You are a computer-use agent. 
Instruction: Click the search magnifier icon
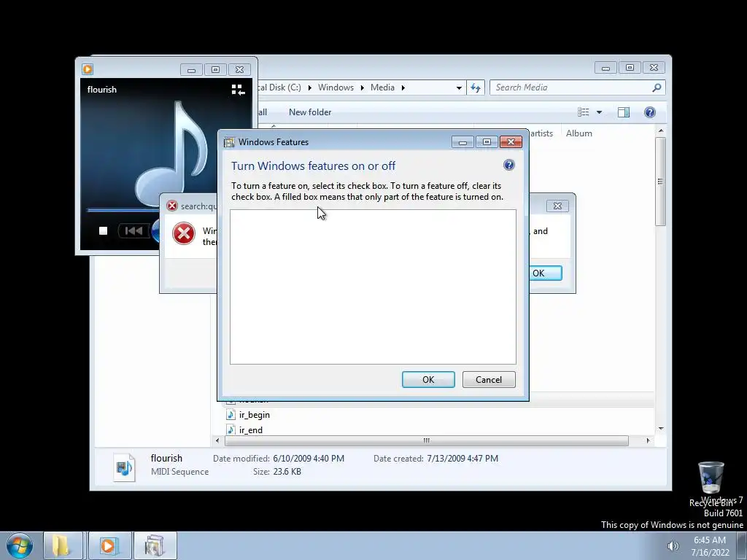[x=657, y=87]
